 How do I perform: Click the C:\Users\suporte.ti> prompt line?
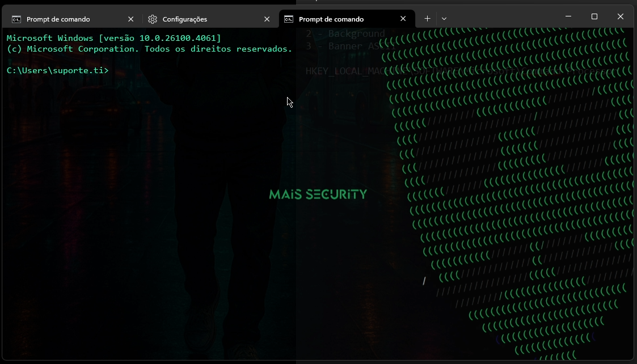coord(58,70)
